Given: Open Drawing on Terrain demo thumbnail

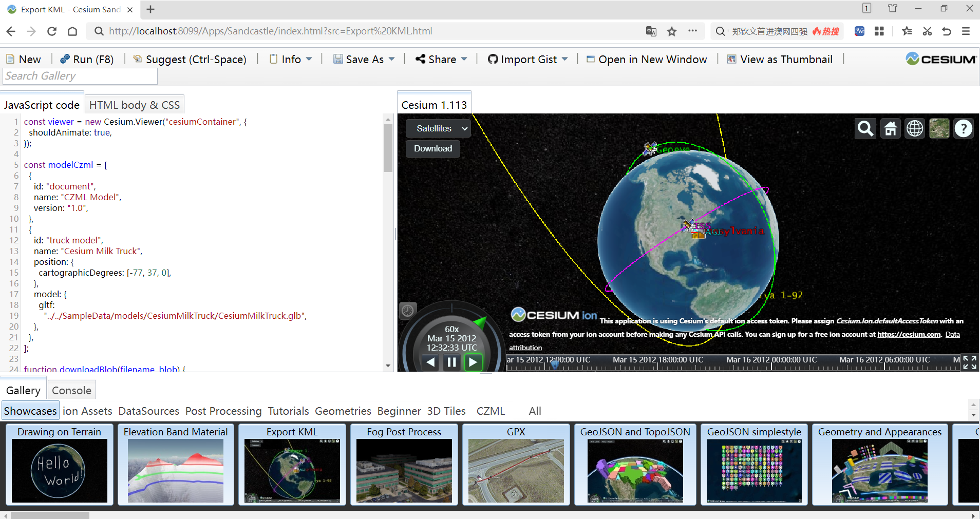Looking at the screenshot, I should pyautogui.click(x=60, y=465).
